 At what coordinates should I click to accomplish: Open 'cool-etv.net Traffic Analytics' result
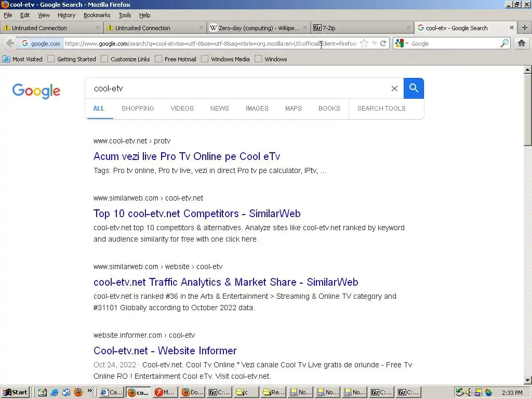(x=225, y=282)
